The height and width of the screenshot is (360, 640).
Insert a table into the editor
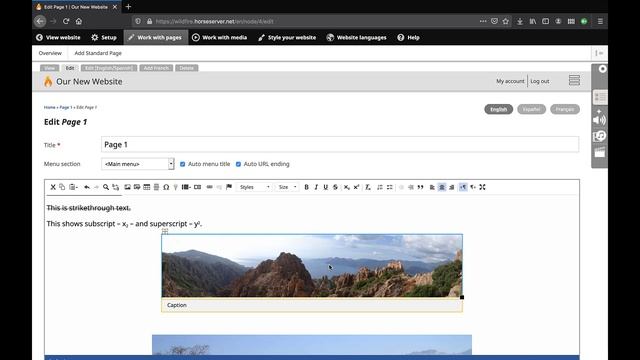click(147, 187)
